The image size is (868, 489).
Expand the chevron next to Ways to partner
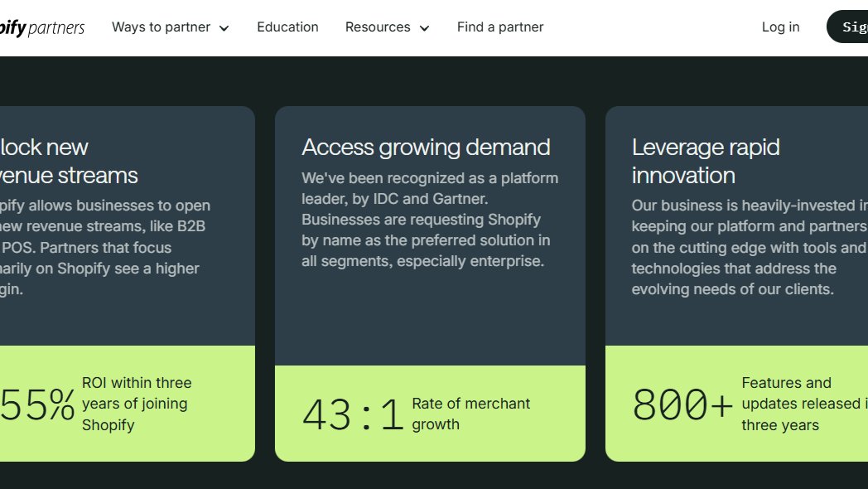point(224,28)
